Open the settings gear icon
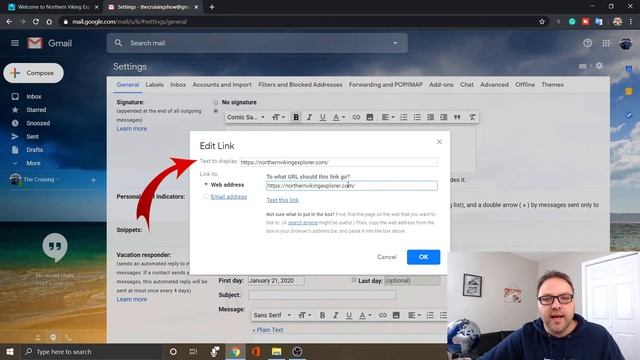 [599, 66]
